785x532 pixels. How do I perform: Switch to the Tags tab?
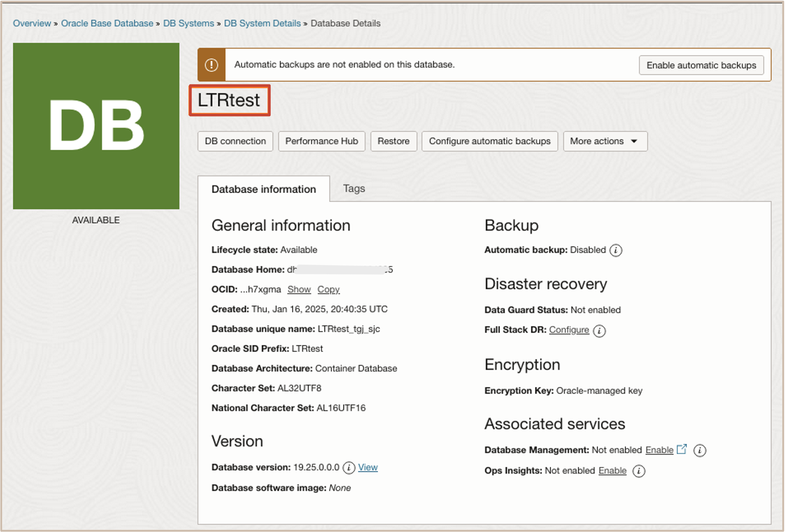[x=354, y=188]
